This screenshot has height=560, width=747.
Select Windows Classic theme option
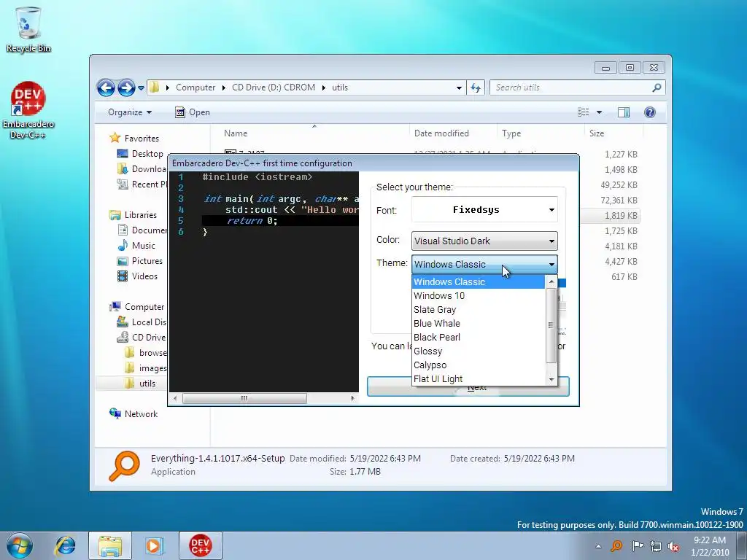[478, 282]
